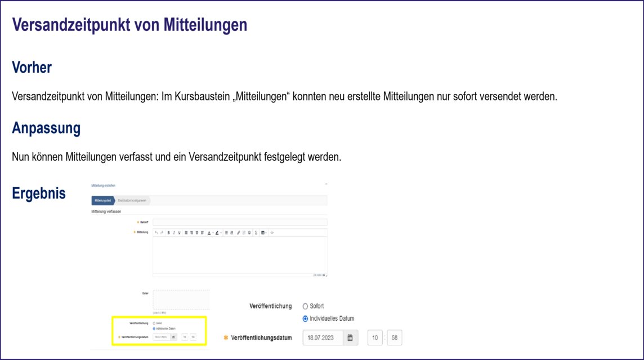
Task: Open the small calendar icon inside yellow box
Action: (x=173, y=337)
